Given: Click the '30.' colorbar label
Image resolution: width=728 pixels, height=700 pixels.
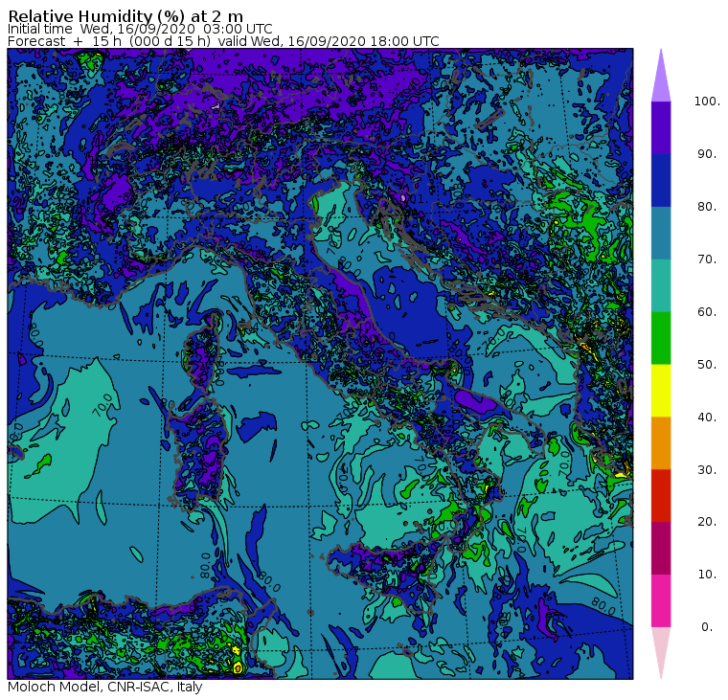Looking at the screenshot, I should [707, 470].
